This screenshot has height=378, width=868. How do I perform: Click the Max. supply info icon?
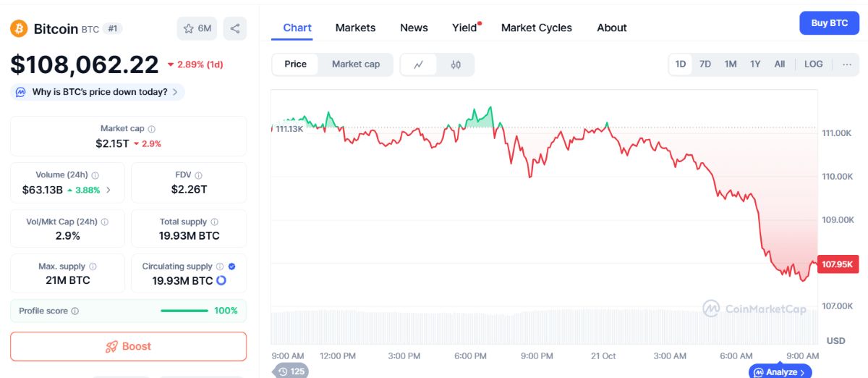[93, 266]
